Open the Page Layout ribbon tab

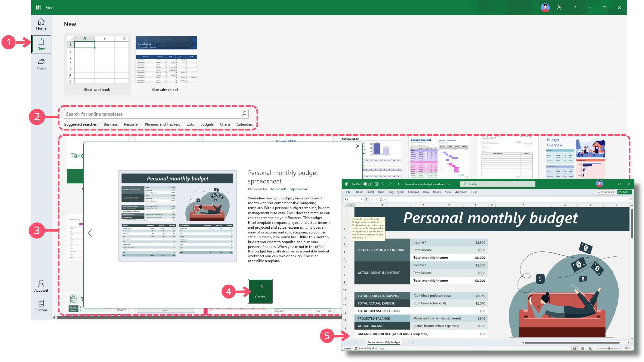pyautogui.click(x=396, y=192)
